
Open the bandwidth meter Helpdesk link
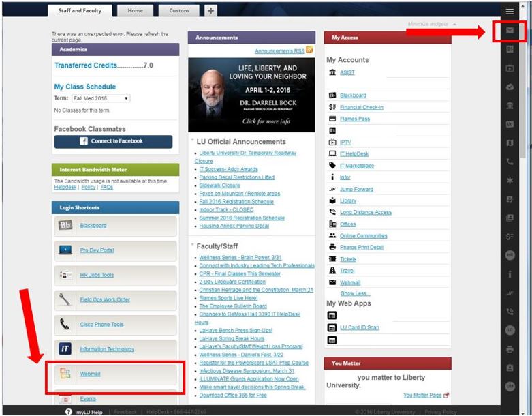pyautogui.click(x=65, y=187)
